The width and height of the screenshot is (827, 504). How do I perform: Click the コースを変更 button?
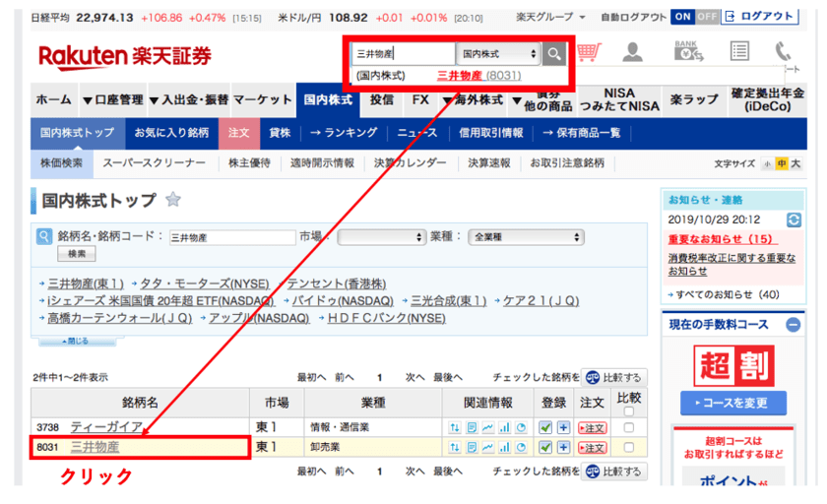[x=733, y=404]
